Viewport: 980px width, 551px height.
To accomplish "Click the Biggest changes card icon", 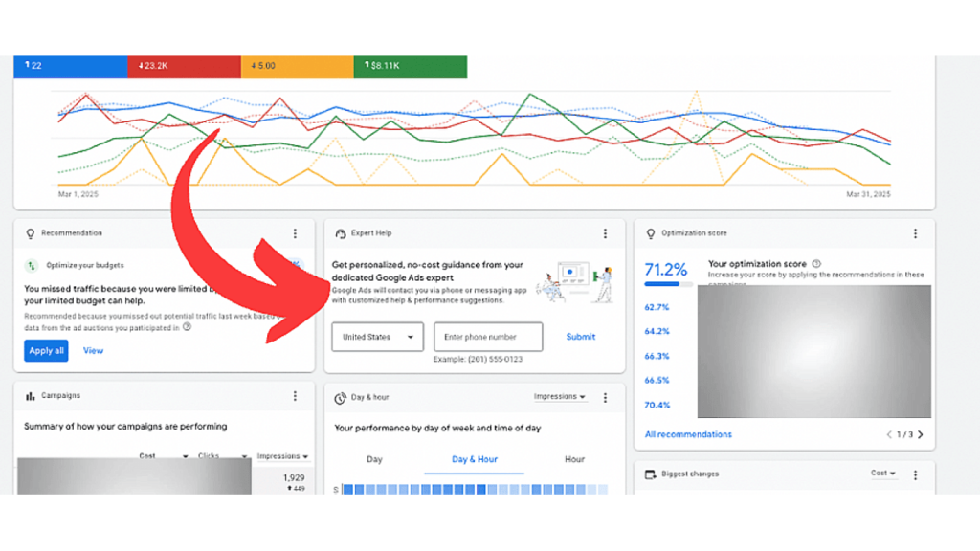I will coord(652,474).
